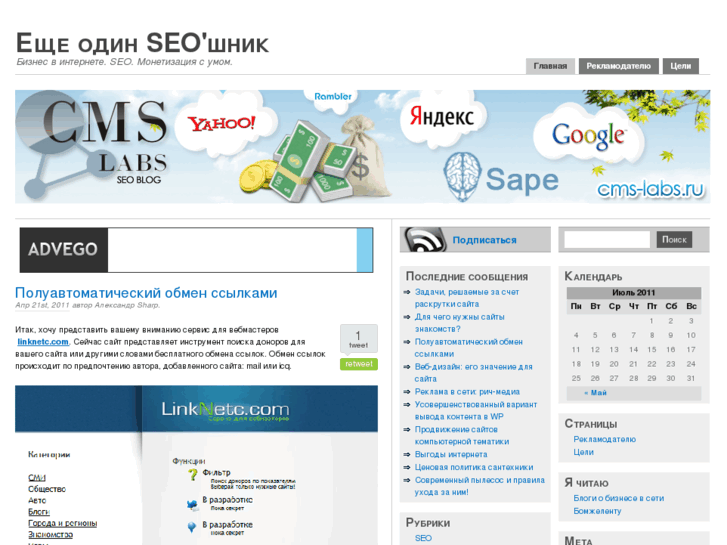Image resolution: width=727 pixels, height=545 pixels.
Task: Click arrow bullet beside Выгоды интернета
Action: point(407,455)
